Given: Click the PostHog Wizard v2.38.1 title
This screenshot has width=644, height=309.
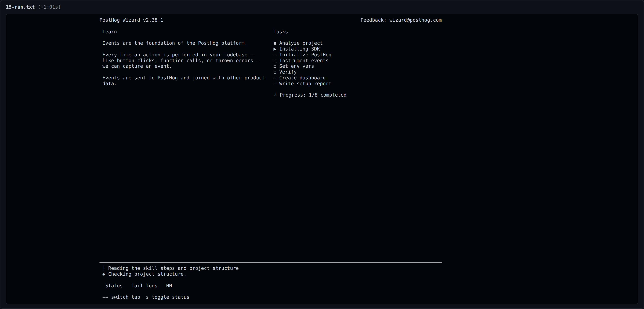Looking at the screenshot, I should point(131,20).
